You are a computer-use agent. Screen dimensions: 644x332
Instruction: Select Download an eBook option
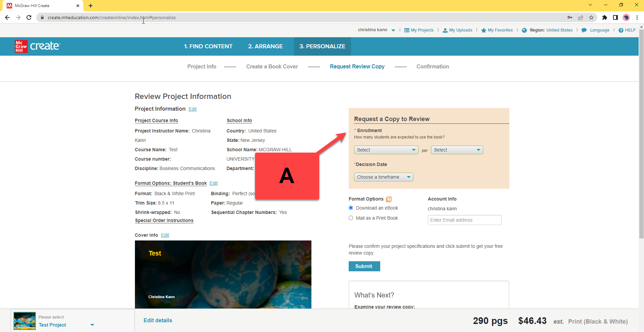point(351,208)
